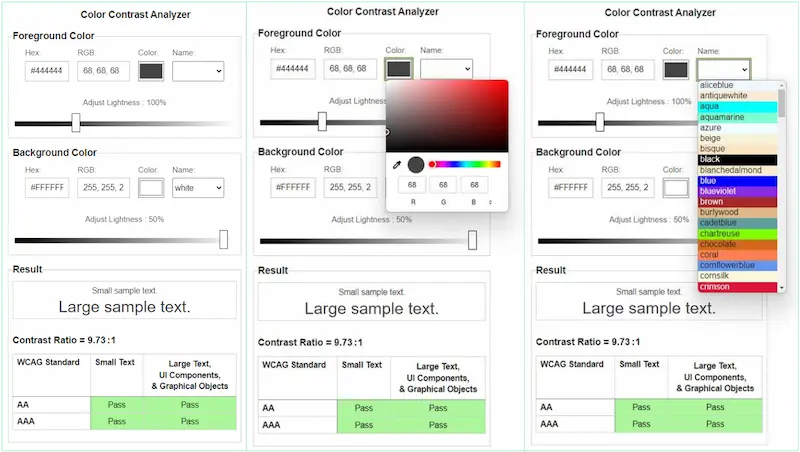Select blueviolet from the color list
Viewport: 800px width, 452px height.
(x=738, y=191)
